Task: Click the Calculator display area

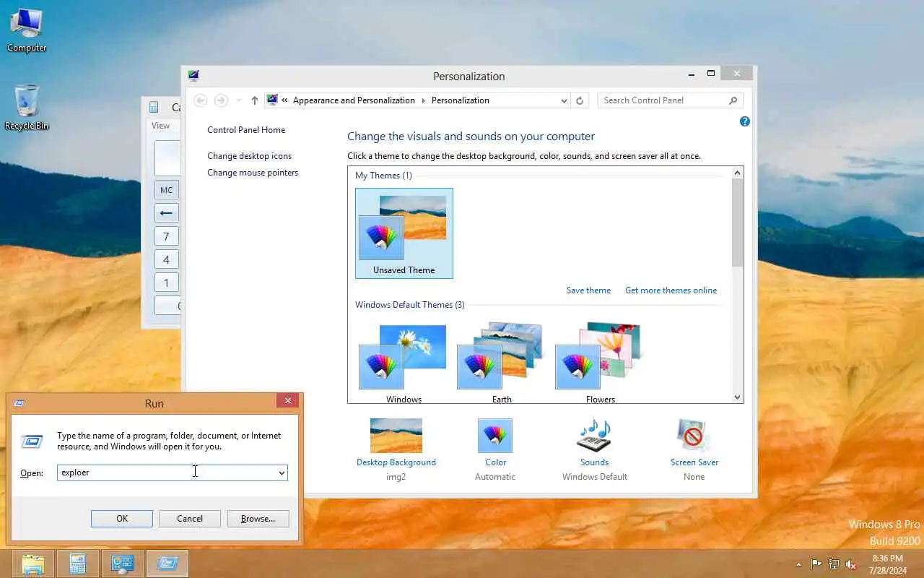Action: (x=167, y=158)
